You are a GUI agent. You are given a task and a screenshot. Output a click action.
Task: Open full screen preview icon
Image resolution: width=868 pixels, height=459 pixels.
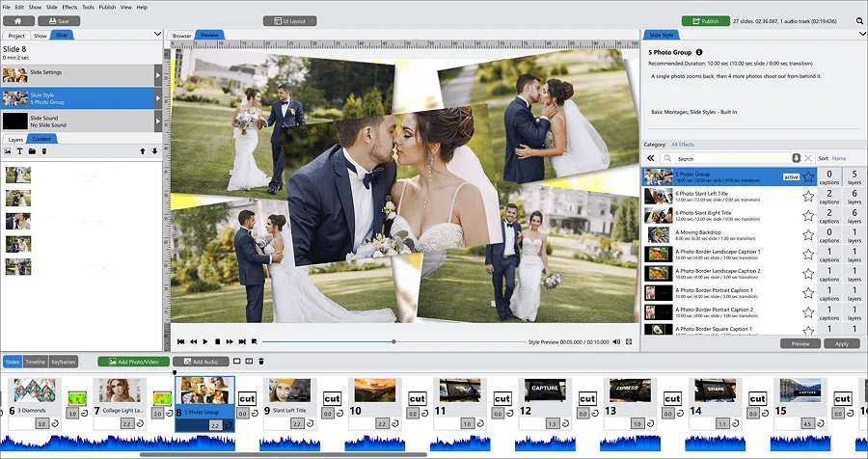pyautogui.click(x=629, y=341)
